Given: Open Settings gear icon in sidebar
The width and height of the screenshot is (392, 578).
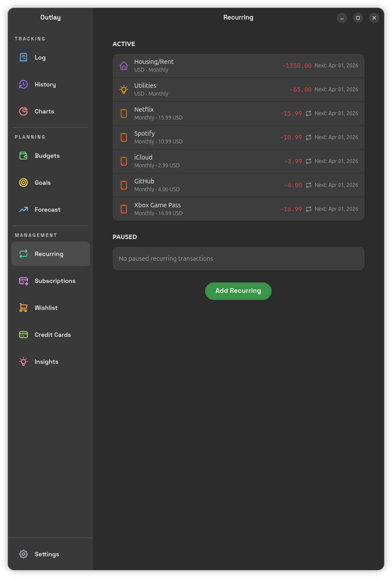Looking at the screenshot, I should tap(23, 554).
